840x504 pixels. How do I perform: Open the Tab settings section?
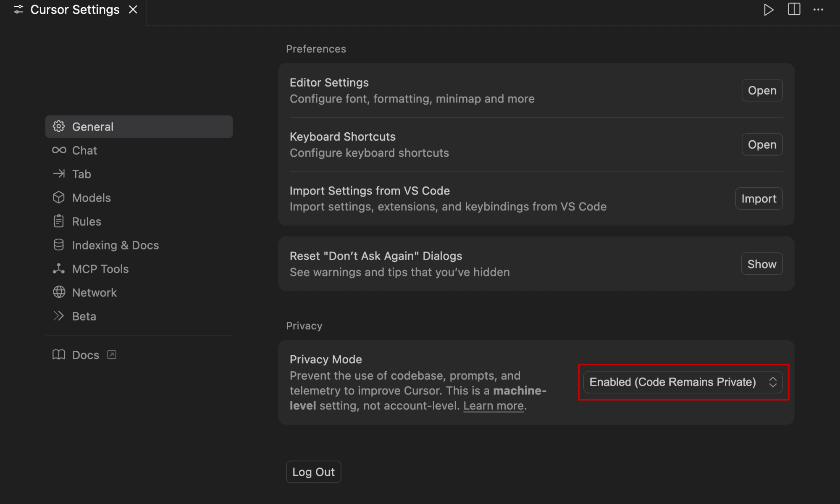tap(139, 174)
